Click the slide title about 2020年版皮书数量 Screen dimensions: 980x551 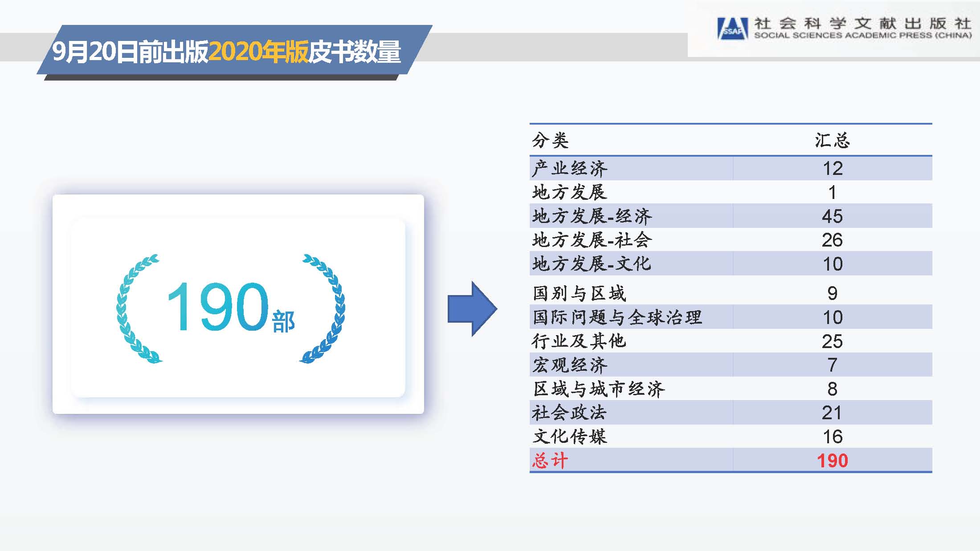pos(226,52)
